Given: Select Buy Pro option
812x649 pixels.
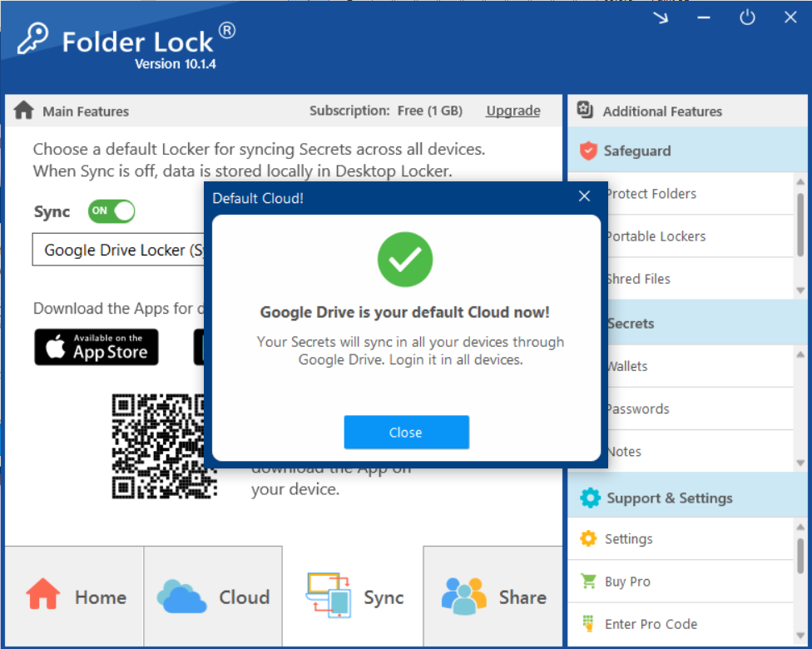Looking at the screenshot, I should click(x=681, y=581).
